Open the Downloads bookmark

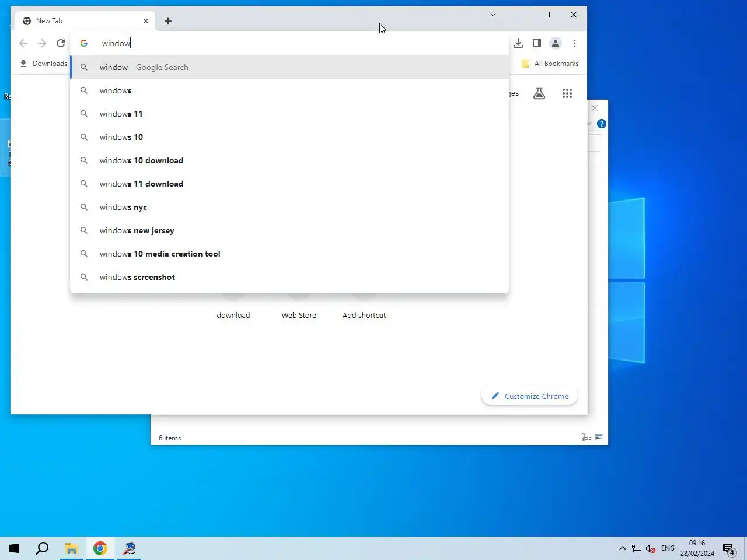43,64
